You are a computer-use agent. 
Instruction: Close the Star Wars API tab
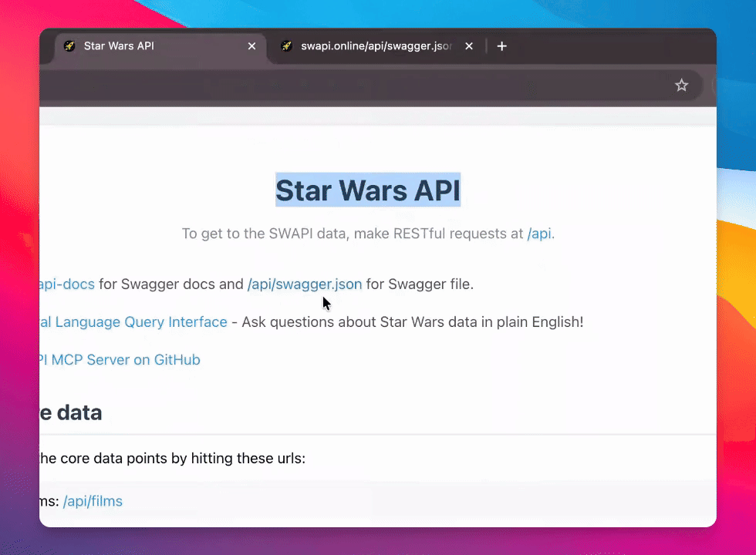click(x=251, y=46)
